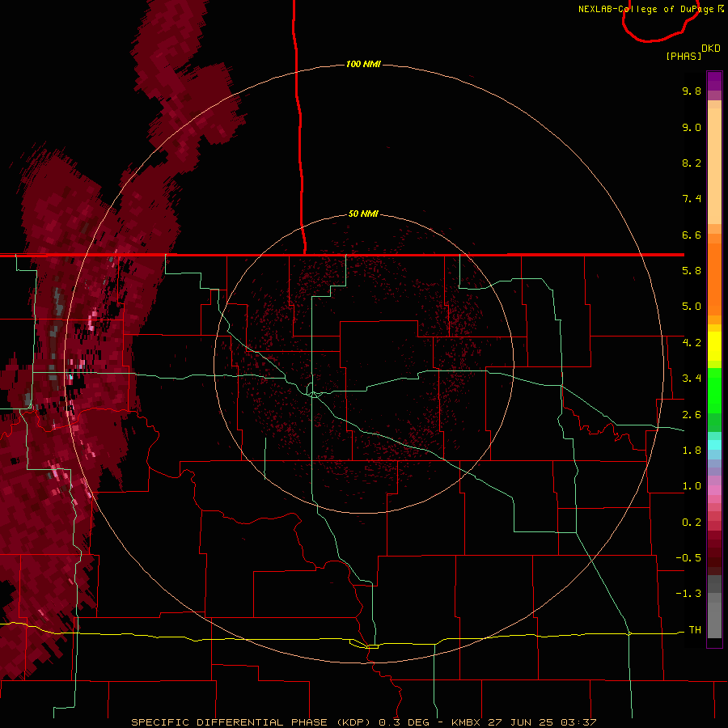Click the 0.3 DEG elevation text
This screenshot has height=728, width=728.
[404, 722]
